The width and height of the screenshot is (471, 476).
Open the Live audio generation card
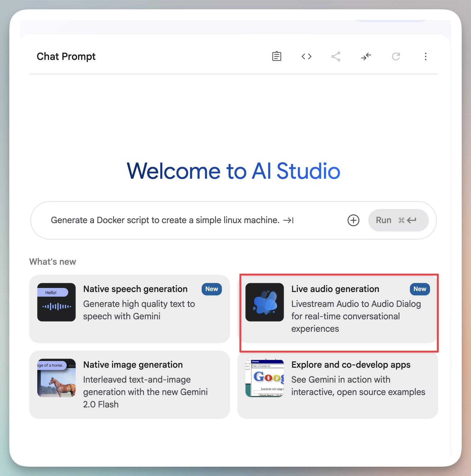click(x=338, y=309)
